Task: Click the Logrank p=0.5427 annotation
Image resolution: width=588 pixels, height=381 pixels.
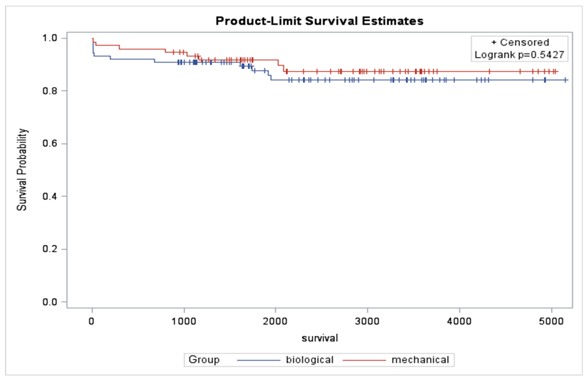Action: 520,55
